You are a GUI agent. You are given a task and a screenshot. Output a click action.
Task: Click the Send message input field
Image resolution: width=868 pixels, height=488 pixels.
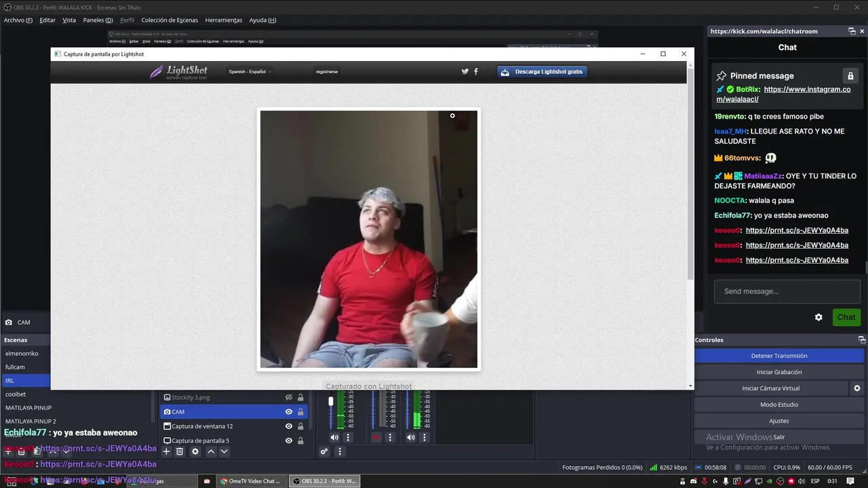(787, 291)
